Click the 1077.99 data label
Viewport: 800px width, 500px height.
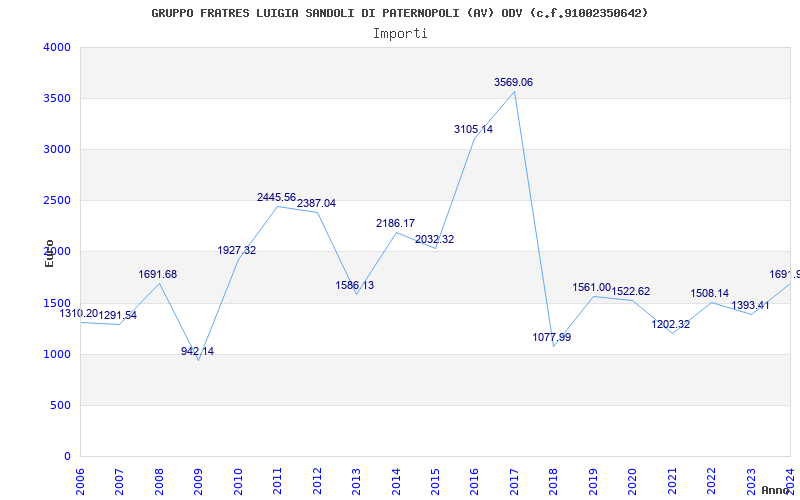coord(552,338)
